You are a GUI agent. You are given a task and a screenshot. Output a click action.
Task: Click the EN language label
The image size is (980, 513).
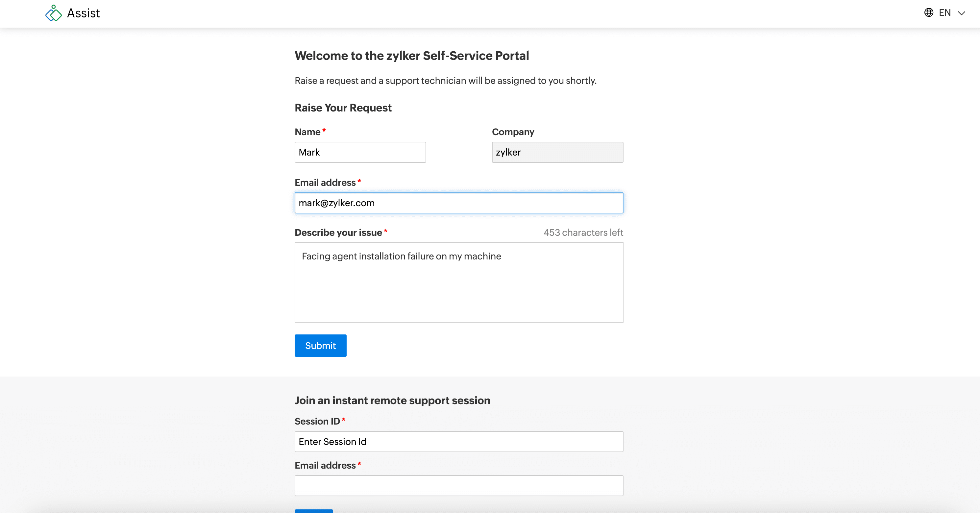pyautogui.click(x=944, y=13)
